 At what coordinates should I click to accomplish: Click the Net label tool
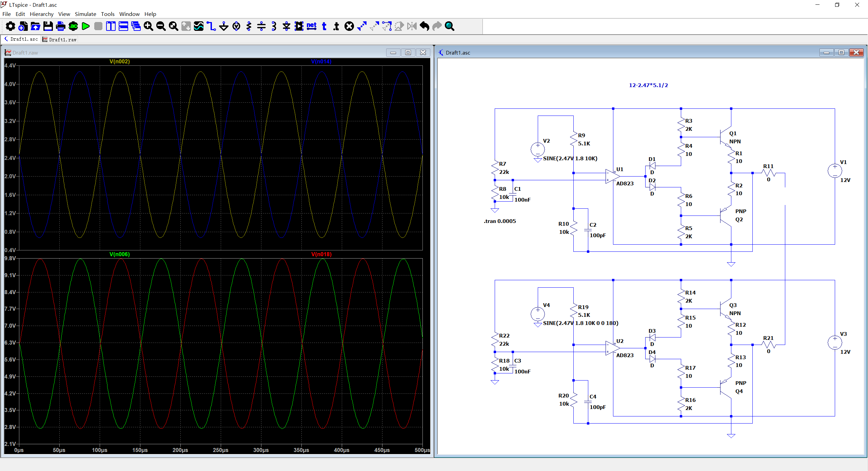[x=311, y=26]
